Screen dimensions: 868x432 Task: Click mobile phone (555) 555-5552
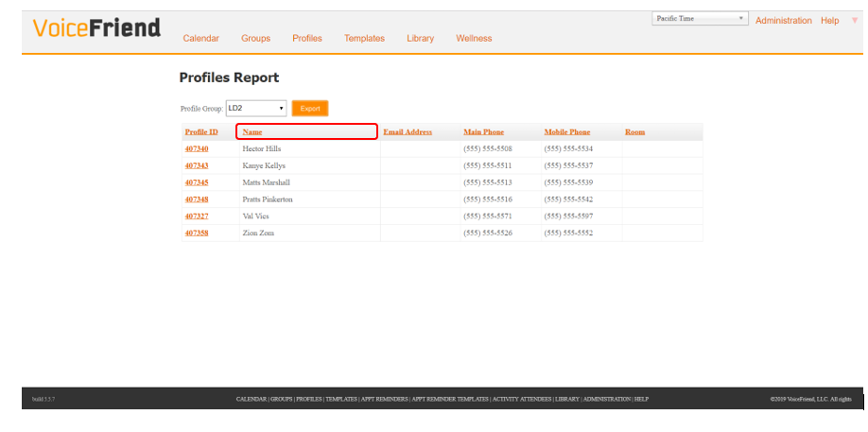[568, 233]
